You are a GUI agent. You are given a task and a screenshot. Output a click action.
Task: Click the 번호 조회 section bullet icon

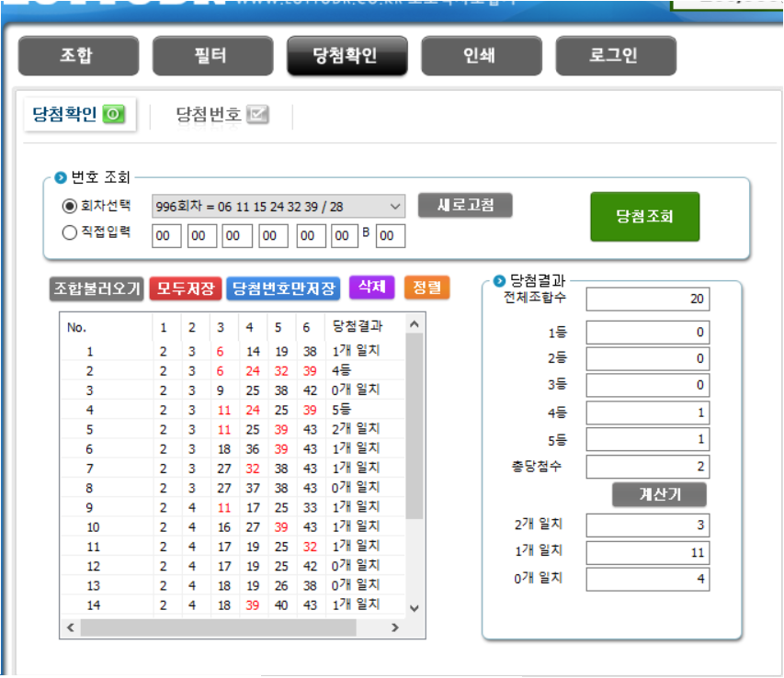tap(62, 177)
